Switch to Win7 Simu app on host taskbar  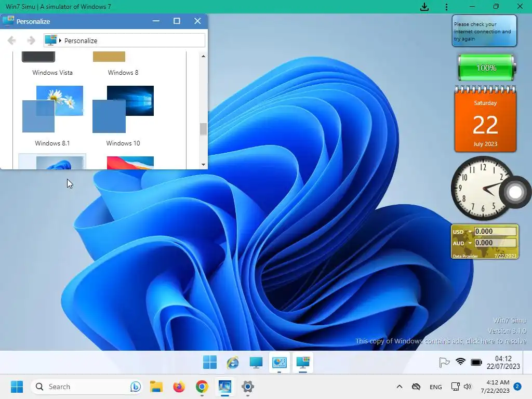224,387
